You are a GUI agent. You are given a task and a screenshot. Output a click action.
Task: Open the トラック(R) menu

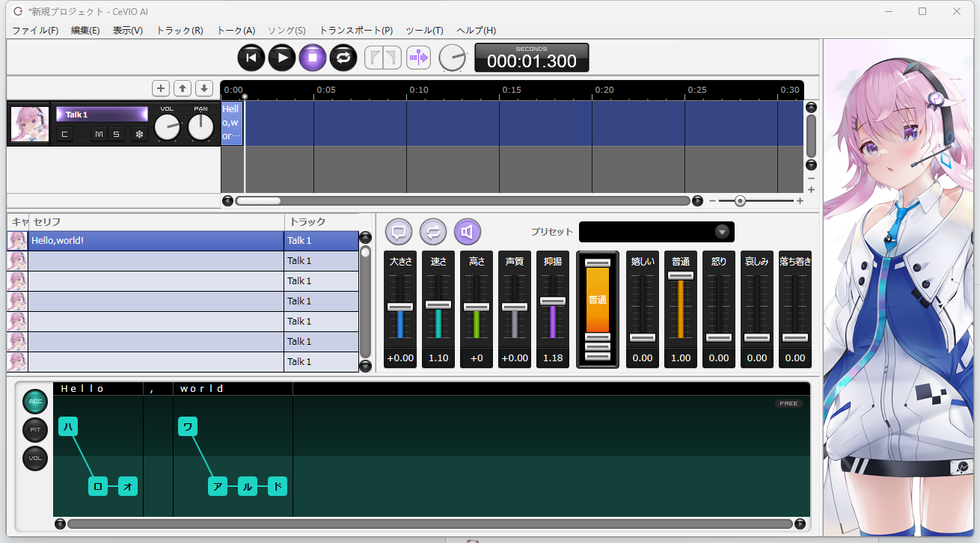(x=179, y=31)
